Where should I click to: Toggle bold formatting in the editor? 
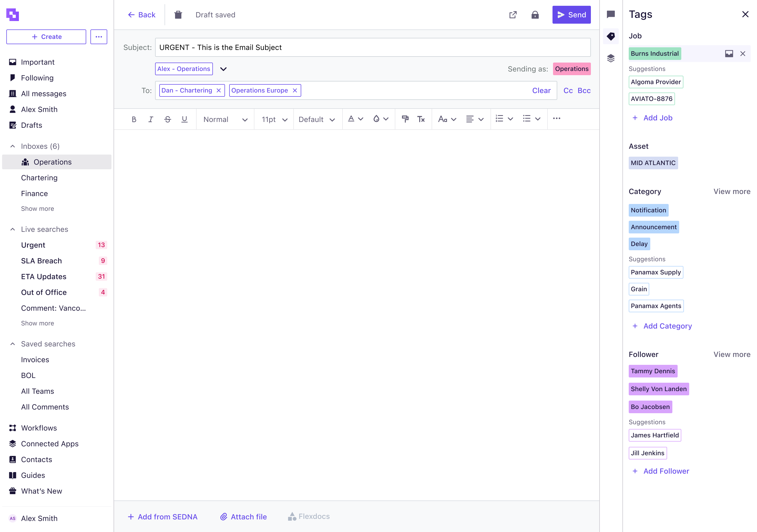(134, 119)
